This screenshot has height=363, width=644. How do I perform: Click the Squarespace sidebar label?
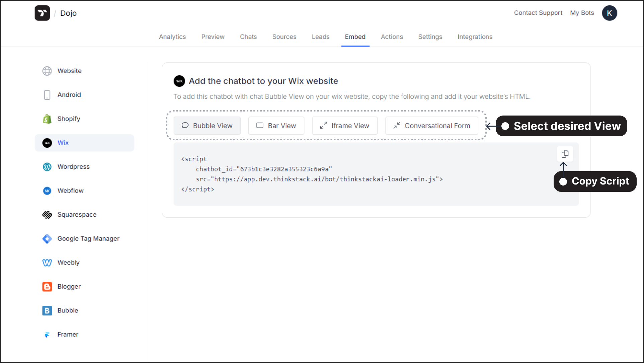pos(77,215)
